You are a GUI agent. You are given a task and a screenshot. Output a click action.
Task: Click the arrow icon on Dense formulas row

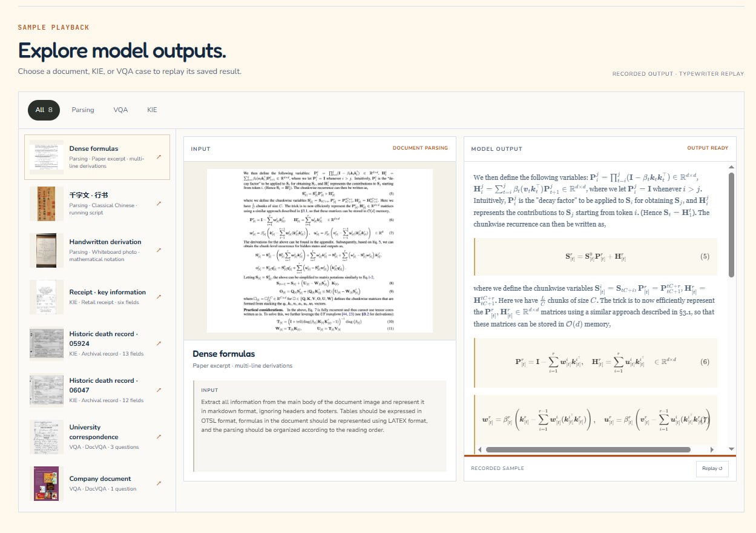point(159,157)
